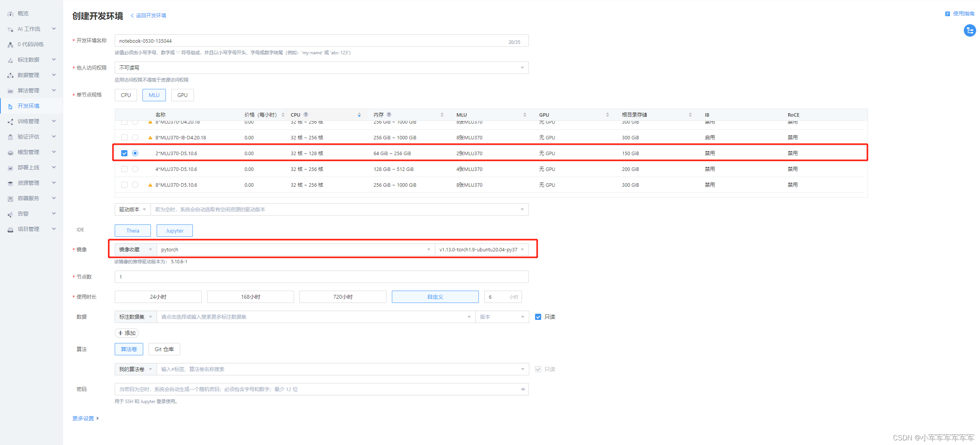Click 返回开发环境 back link
The width and height of the screenshot is (980, 445).
click(149, 15)
